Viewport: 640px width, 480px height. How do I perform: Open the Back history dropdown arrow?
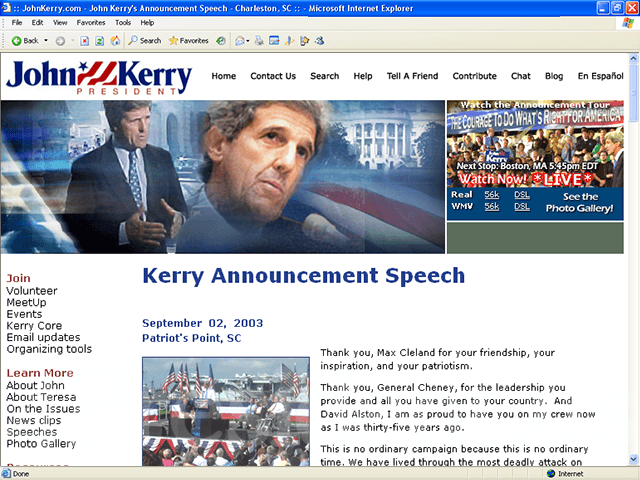click(x=46, y=41)
